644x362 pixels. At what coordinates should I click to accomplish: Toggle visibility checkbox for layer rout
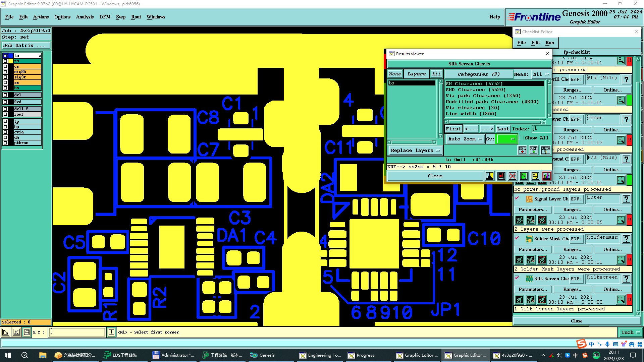[x=5, y=114]
